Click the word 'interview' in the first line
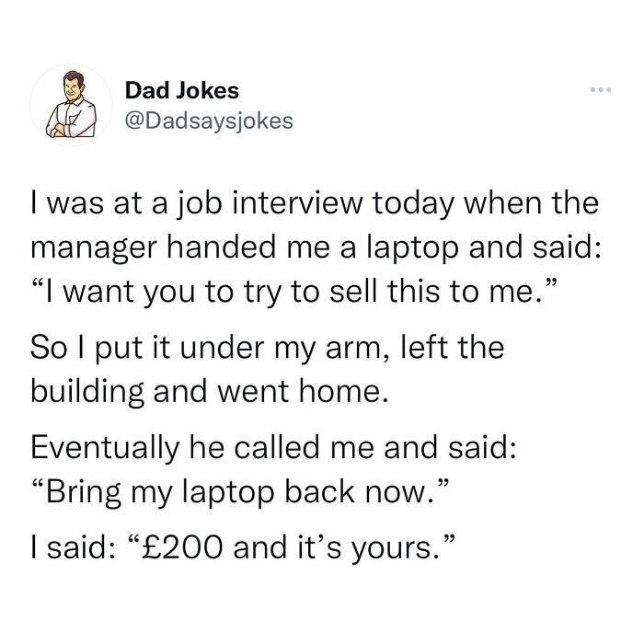Screen dimensions: 644x644 coord(298,203)
